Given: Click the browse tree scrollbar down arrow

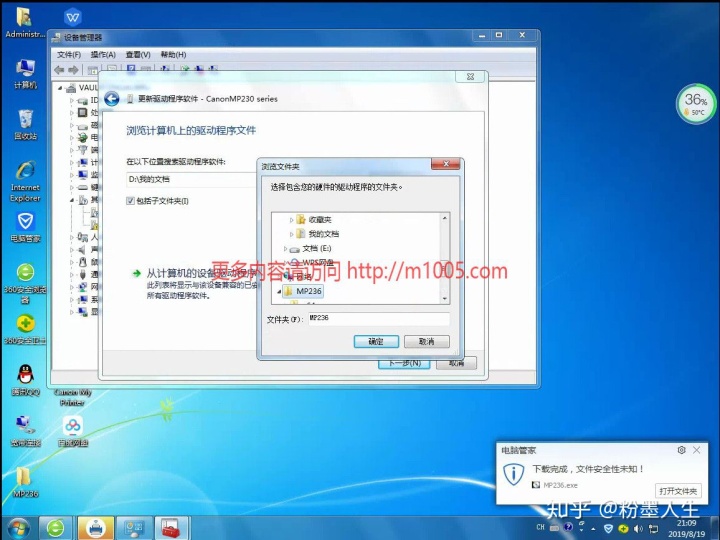Looking at the screenshot, I should pyautogui.click(x=444, y=298).
